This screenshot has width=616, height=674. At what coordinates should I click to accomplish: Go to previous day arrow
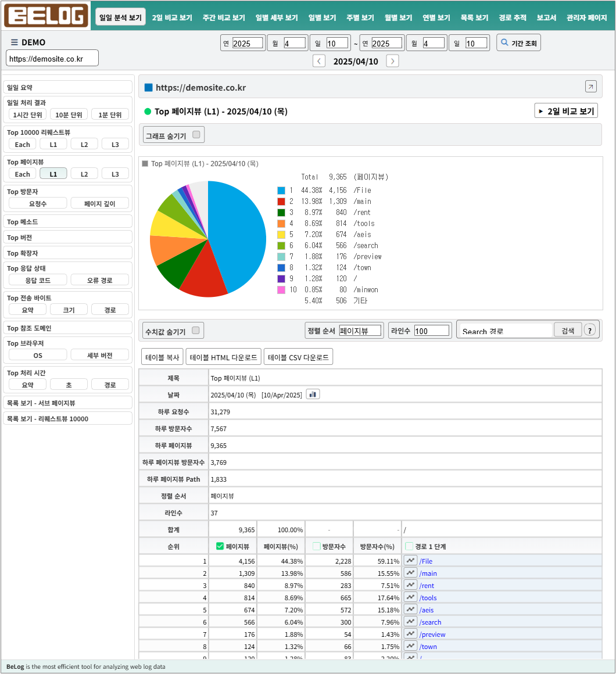point(318,61)
